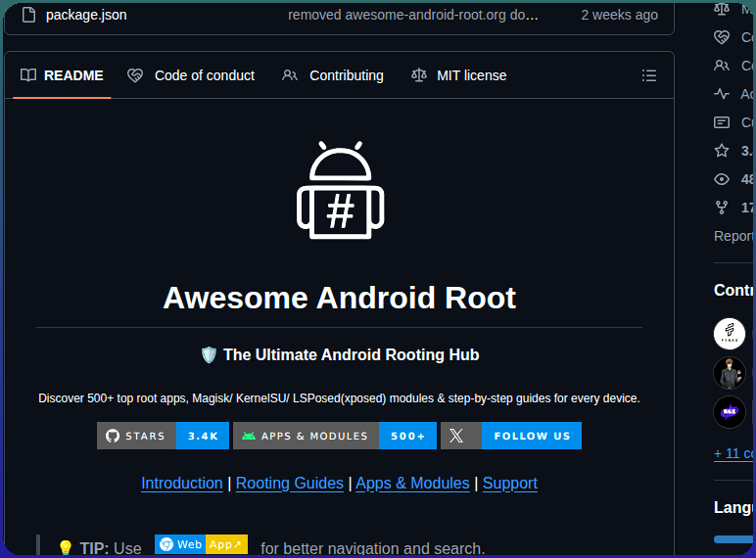Click 'The Ultimate Android Rooting Hub' subtitle
Image resolution: width=756 pixels, height=558 pixels.
[351, 354]
